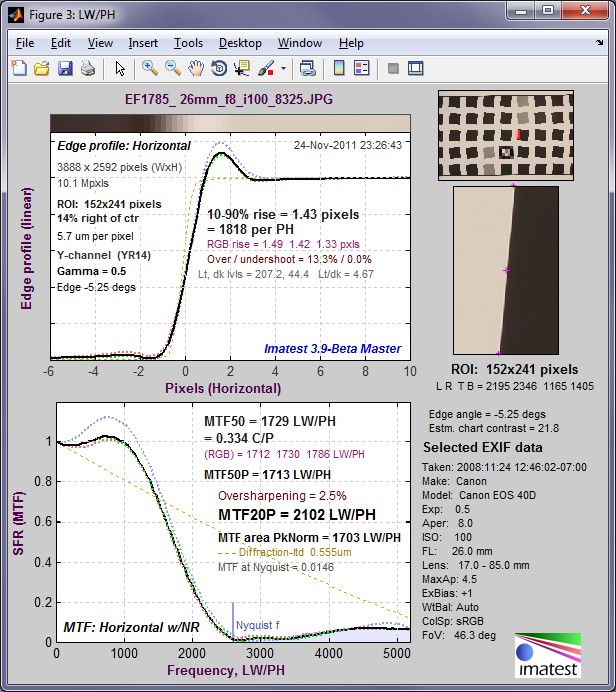616x692 pixels.
Task: Minimize the Figure 3 window
Action: pyautogui.click(x=521, y=11)
